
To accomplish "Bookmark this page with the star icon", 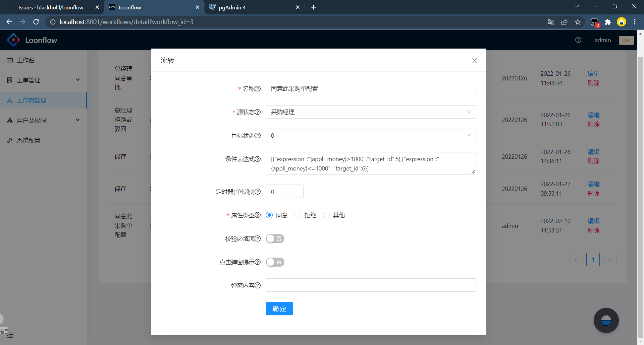I will tap(578, 22).
